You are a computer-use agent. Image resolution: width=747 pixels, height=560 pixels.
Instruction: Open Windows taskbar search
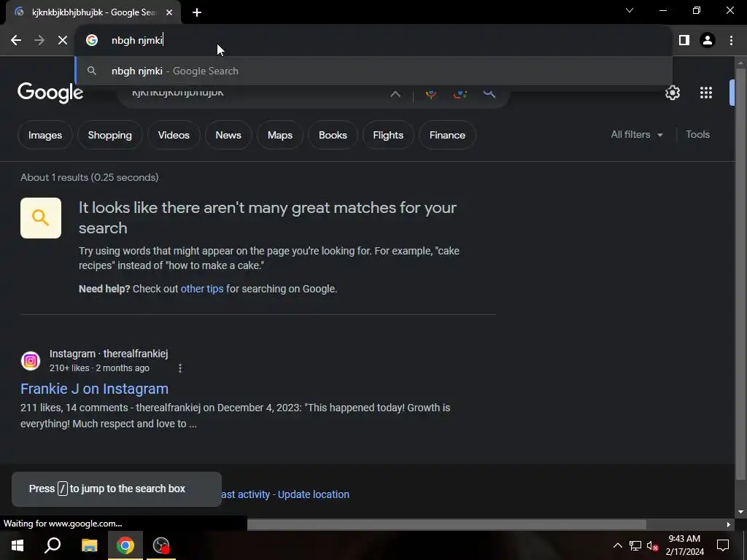tap(53, 545)
